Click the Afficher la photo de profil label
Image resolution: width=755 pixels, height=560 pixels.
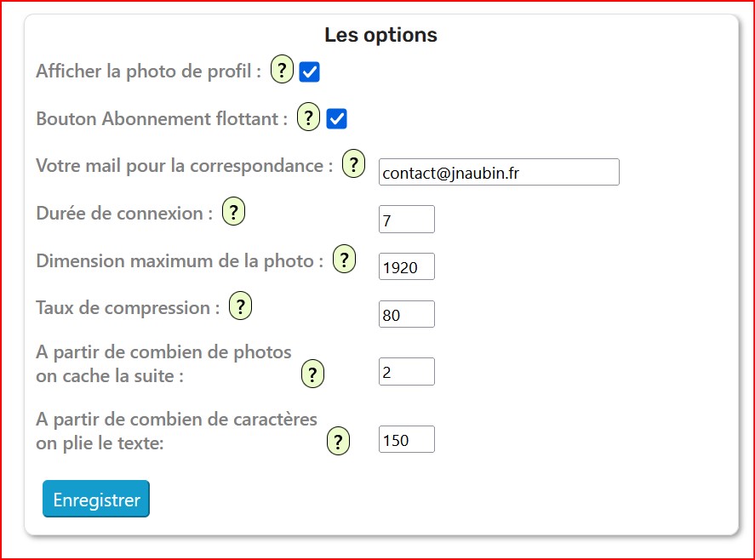[148, 71]
